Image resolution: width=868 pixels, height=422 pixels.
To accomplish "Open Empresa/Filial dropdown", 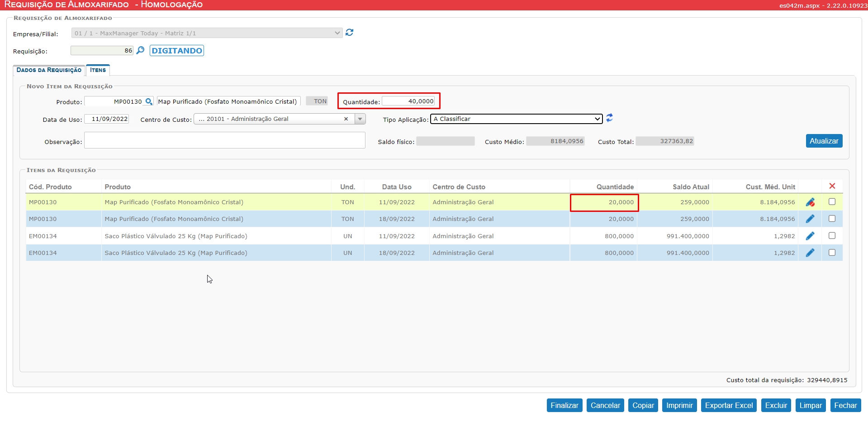I will [207, 33].
